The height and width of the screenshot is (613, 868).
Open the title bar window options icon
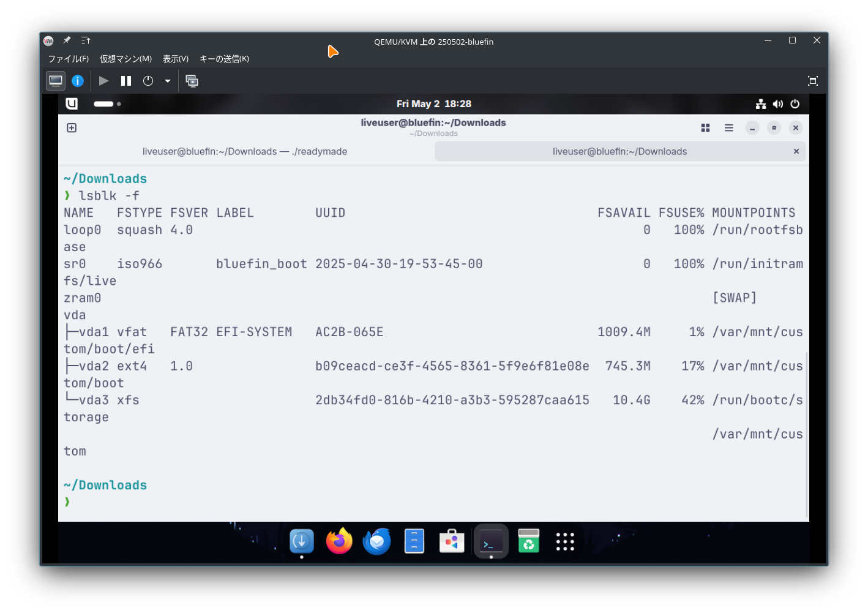86,40
